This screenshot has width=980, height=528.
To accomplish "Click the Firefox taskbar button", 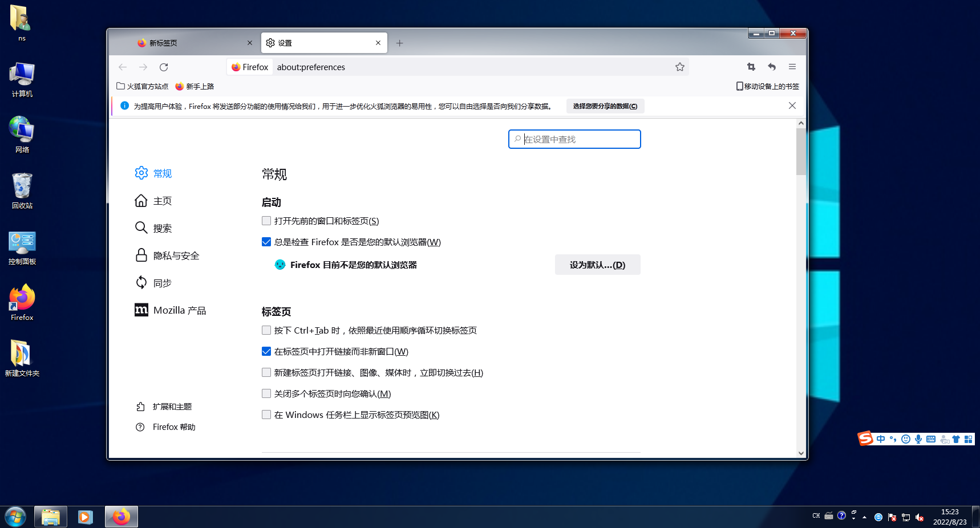I will (x=122, y=517).
